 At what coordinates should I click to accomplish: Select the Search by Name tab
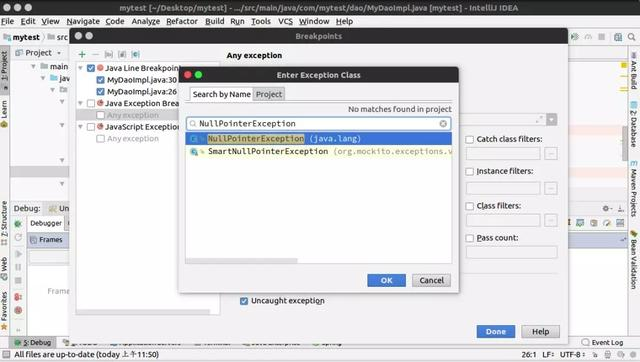click(x=221, y=94)
